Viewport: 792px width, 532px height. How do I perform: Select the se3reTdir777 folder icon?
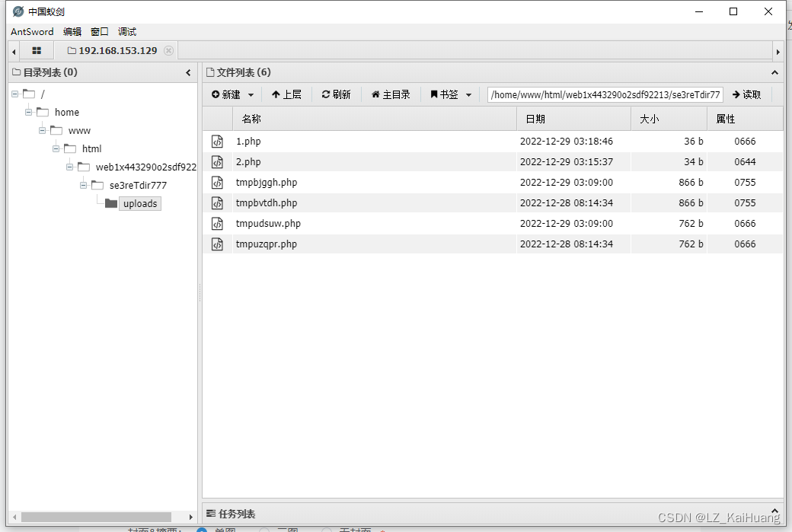coord(97,185)
